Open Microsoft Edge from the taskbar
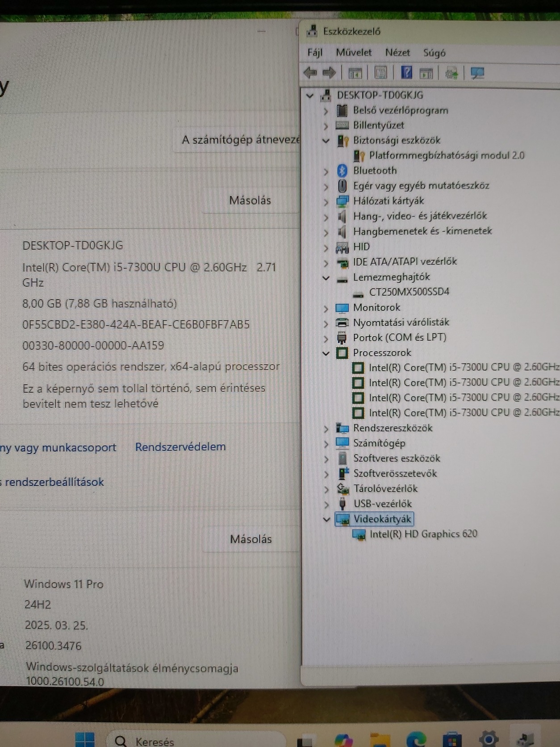 [x=416, y=740]
